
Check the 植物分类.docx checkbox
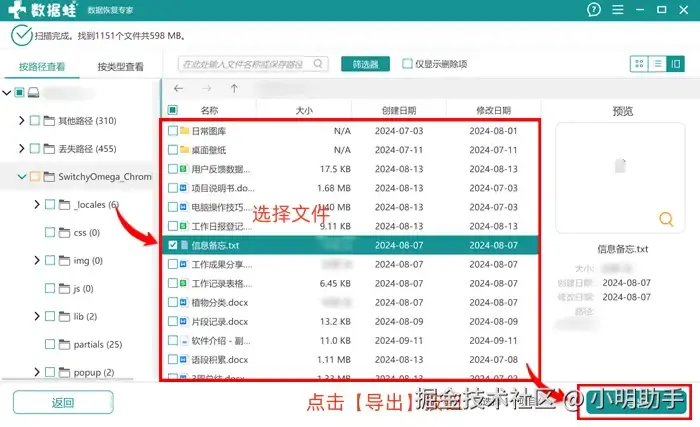173,302
